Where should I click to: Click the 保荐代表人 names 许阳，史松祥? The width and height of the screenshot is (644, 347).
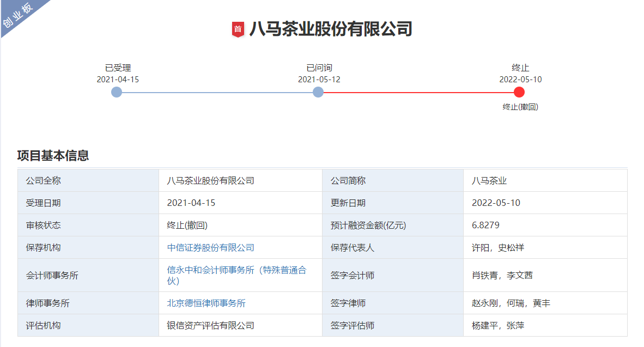click(x=497, y=247)
